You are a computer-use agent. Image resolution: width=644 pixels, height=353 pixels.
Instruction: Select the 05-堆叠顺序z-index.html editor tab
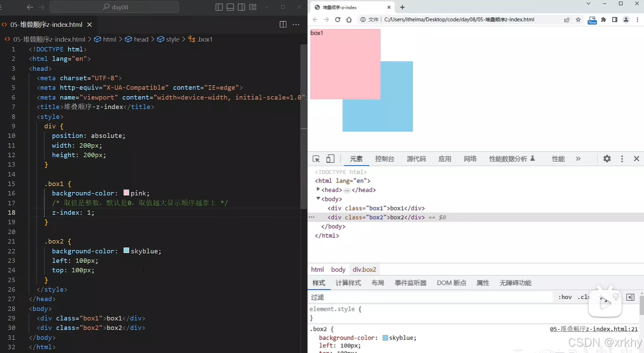coord(46,24)
